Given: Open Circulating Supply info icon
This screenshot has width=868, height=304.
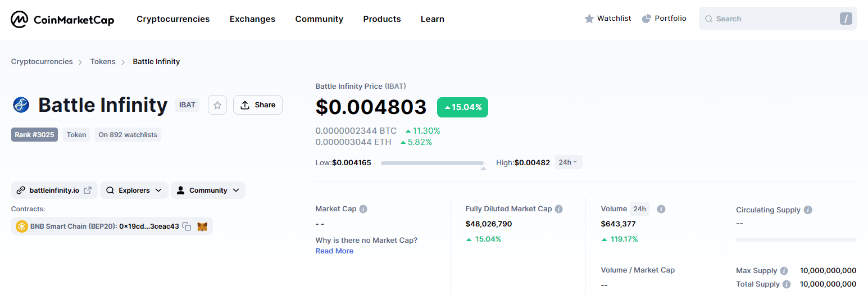Looking at the screenshot, I should click(808, 210).
